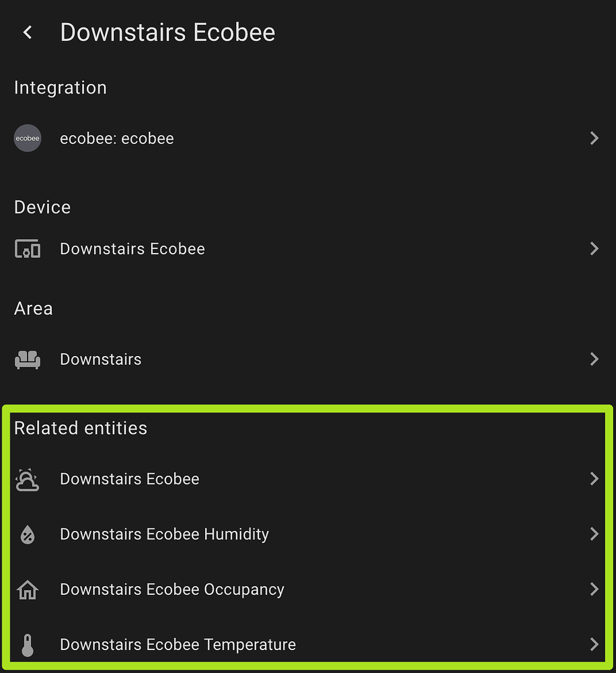This screenshot has height=673, width=616.
Task: Expand the Downstairs area chevron
Action: click(x=594, y=359)
